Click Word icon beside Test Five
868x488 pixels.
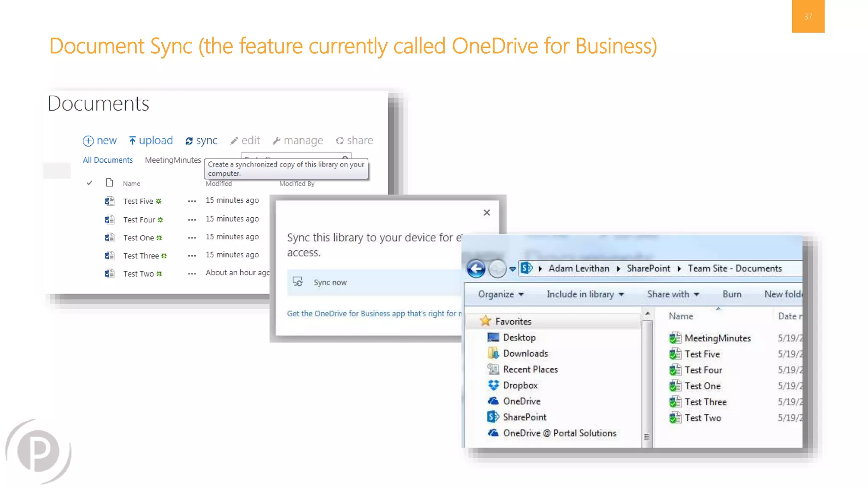109,201
